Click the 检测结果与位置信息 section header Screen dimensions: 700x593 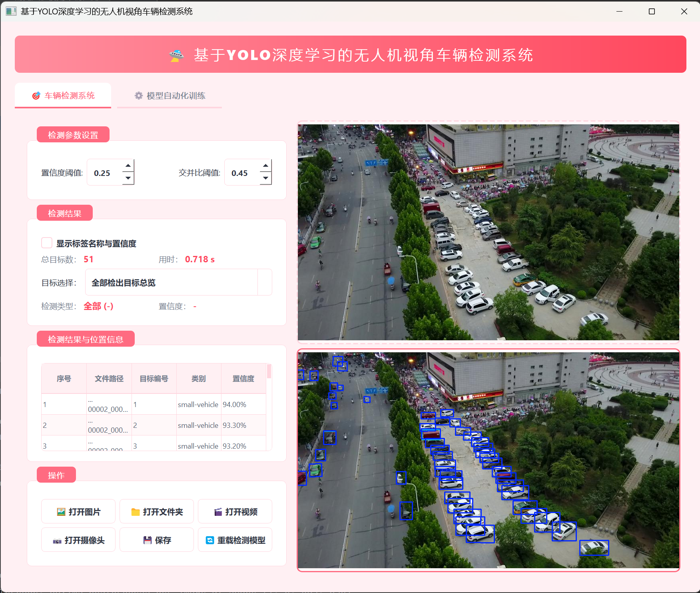(x=86, y=339)
